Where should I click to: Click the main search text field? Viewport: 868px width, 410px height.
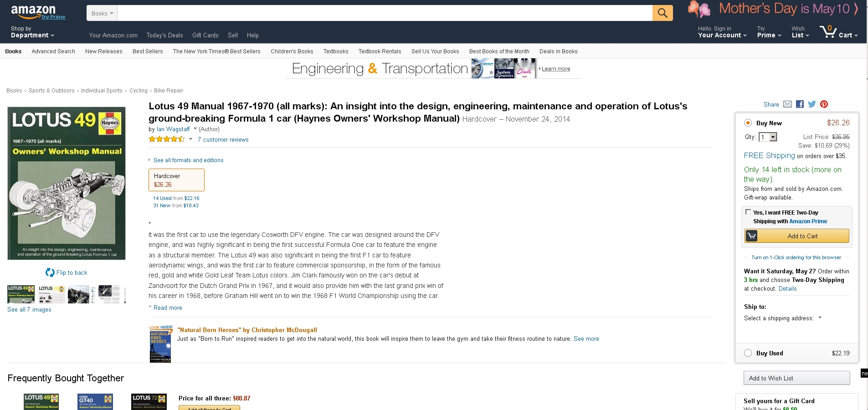385,13
